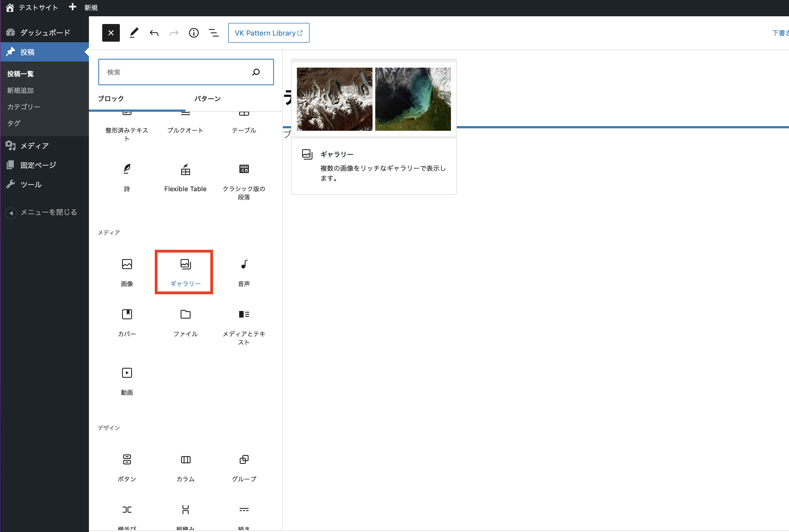Click the undo arrow
Screen dimensions: 789x532
pos(154,33)
